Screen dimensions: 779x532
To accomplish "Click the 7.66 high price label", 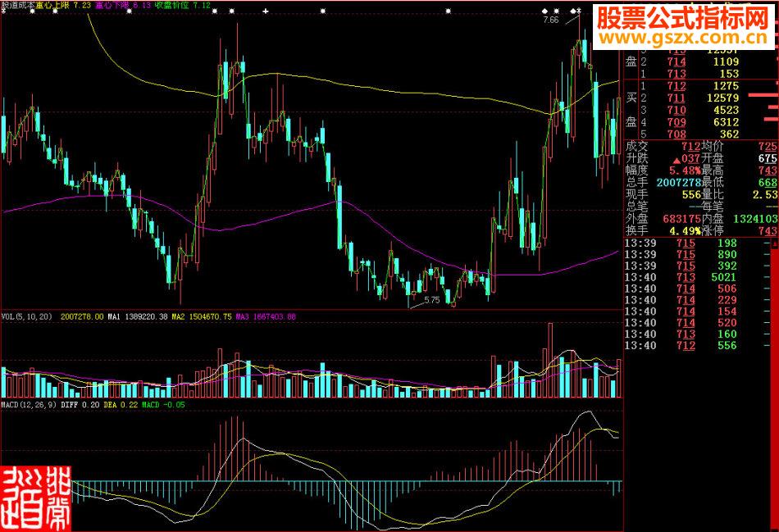I will 550,20.
